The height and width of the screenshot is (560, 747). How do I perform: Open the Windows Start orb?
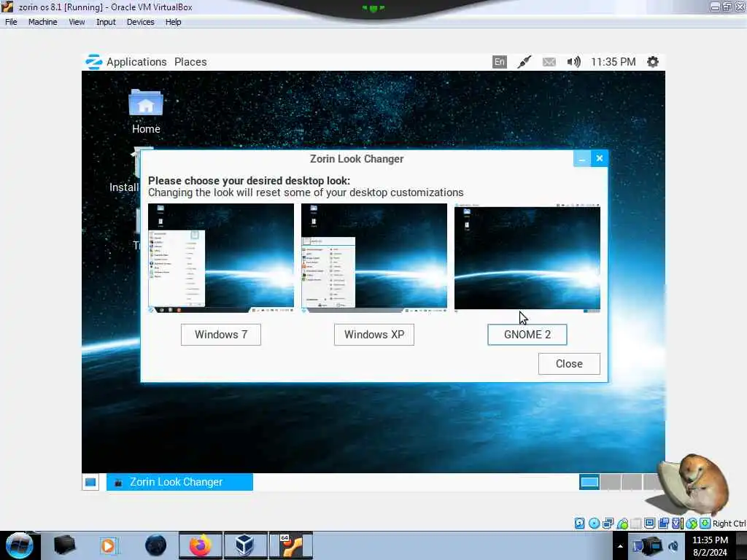19,545
